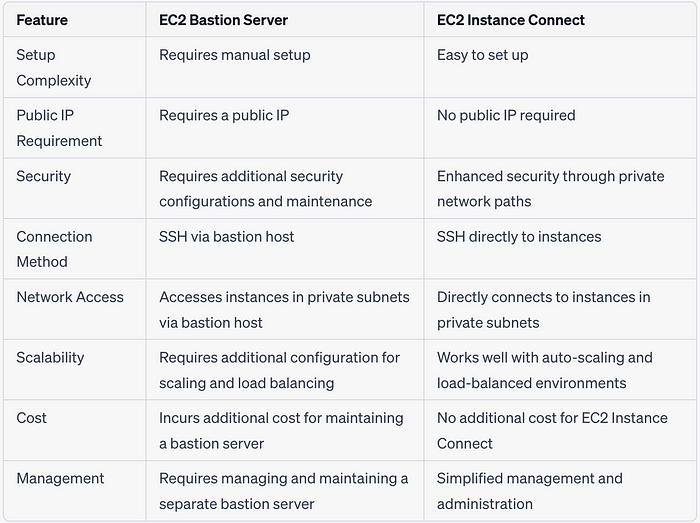Select the Cost row label

coord(31,418)
